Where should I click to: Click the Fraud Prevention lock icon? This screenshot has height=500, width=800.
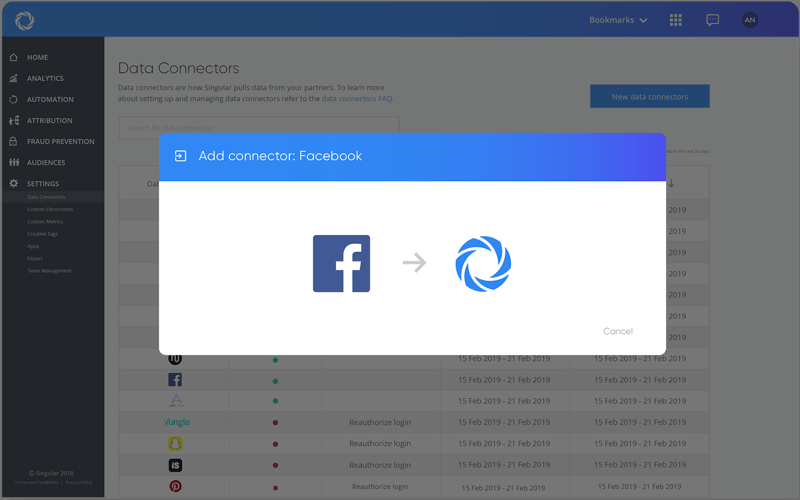point(14,141)
